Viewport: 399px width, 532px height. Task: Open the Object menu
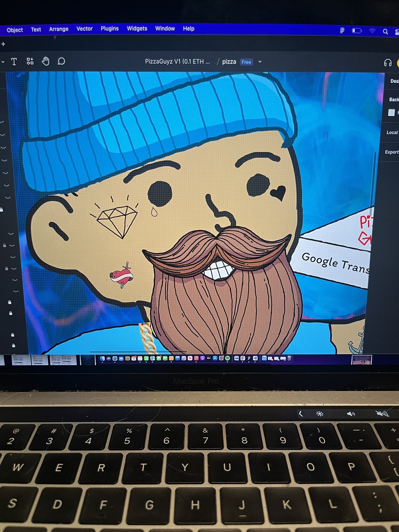15,30
